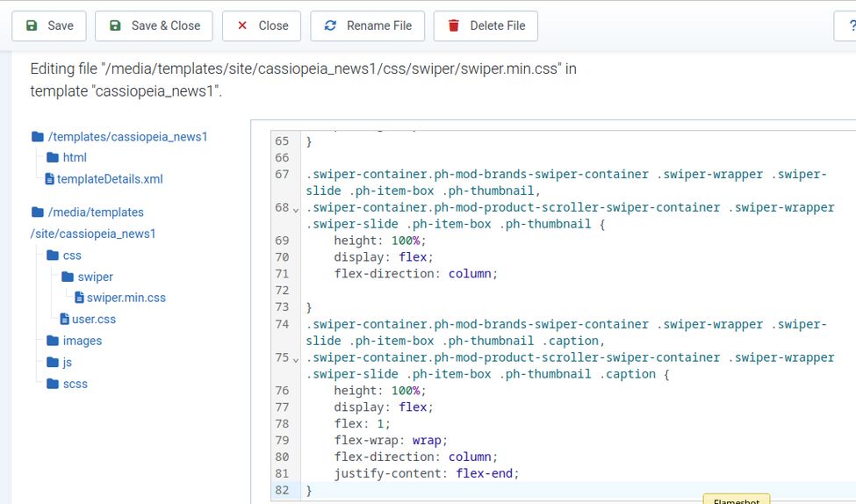Image resolution: width=856 pixels, height=504 pixels.
Task: Click file icon beside swiper.min.css
Action: coord(79,298)
